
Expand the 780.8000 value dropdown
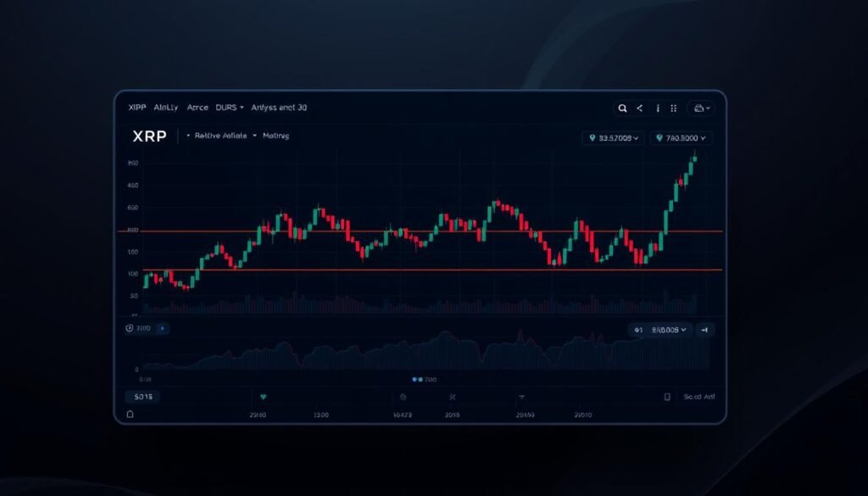(x=682, y=137)
